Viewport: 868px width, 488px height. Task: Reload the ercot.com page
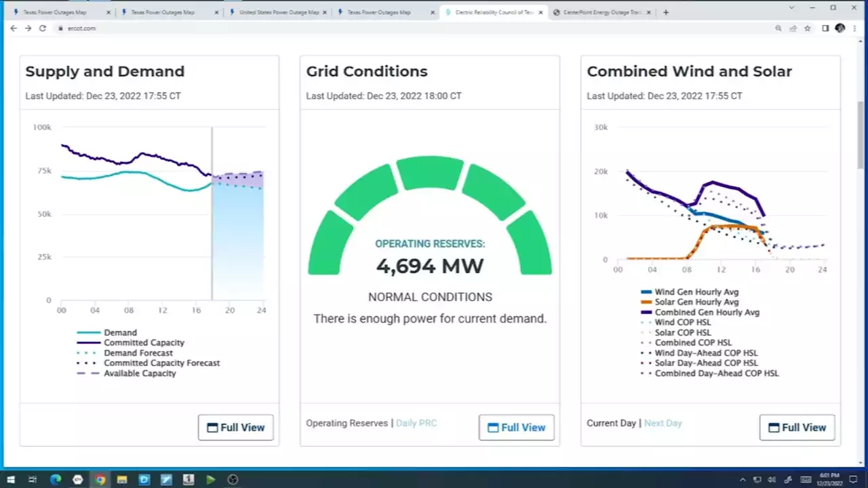(x=42, y=28)
